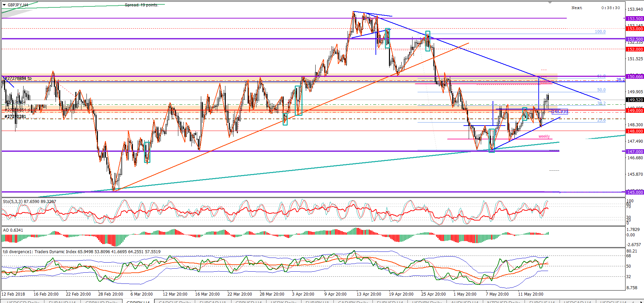The height and width of the screenshot is (303, 644).
Task: Switch to the CADCHF Daily chart tab
Action: click(174, 302)
